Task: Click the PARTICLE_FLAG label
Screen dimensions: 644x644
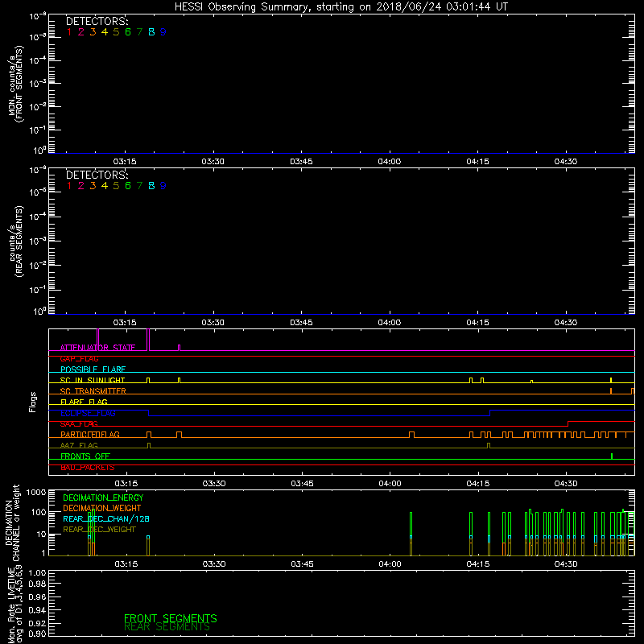Action: (x=90, y=435)
